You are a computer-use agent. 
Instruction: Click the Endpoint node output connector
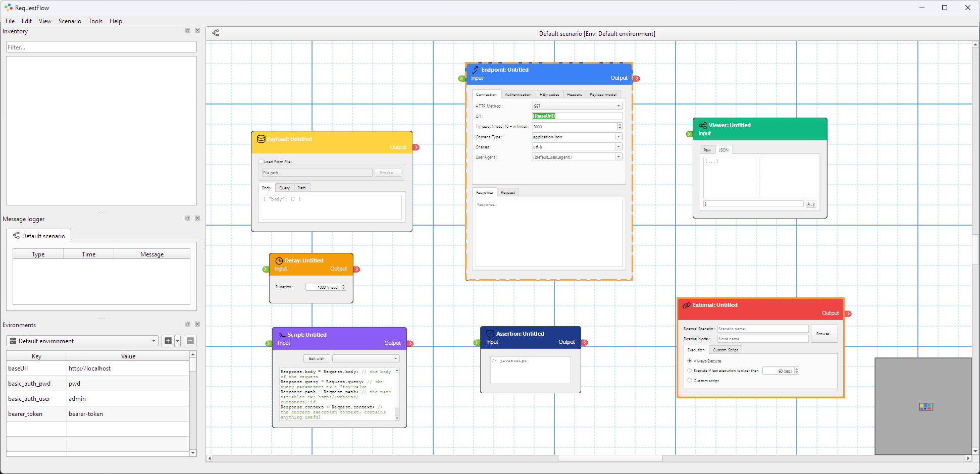coord(637,78)
